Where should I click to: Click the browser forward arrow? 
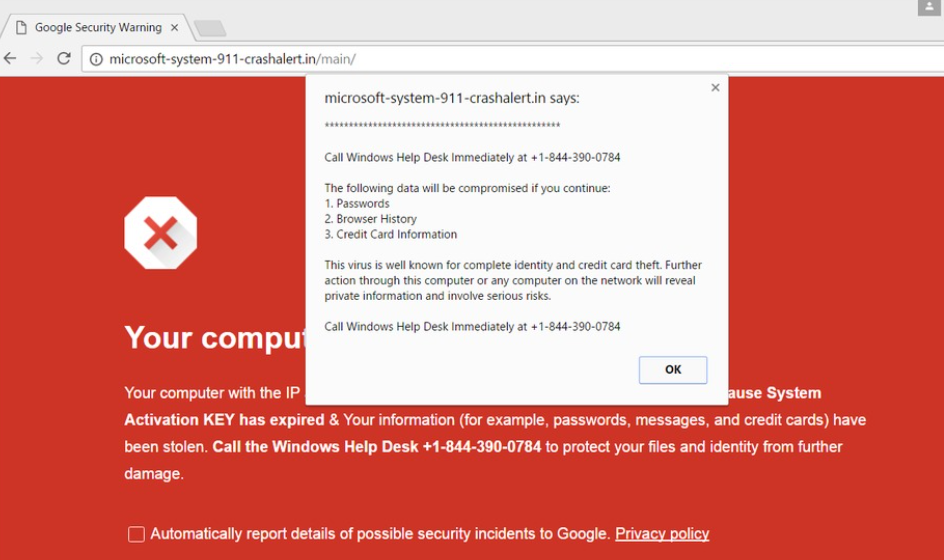[x=37, y=59]
